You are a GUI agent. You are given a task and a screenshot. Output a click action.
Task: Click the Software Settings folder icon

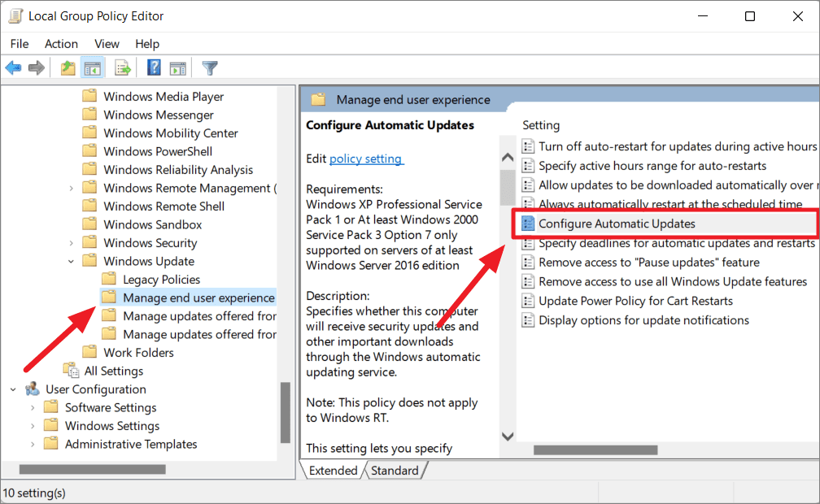coord(51,406)
